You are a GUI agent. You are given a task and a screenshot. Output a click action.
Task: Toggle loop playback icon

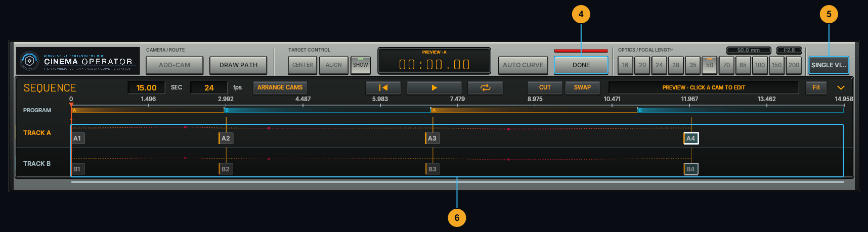click(x=486, y=87)
